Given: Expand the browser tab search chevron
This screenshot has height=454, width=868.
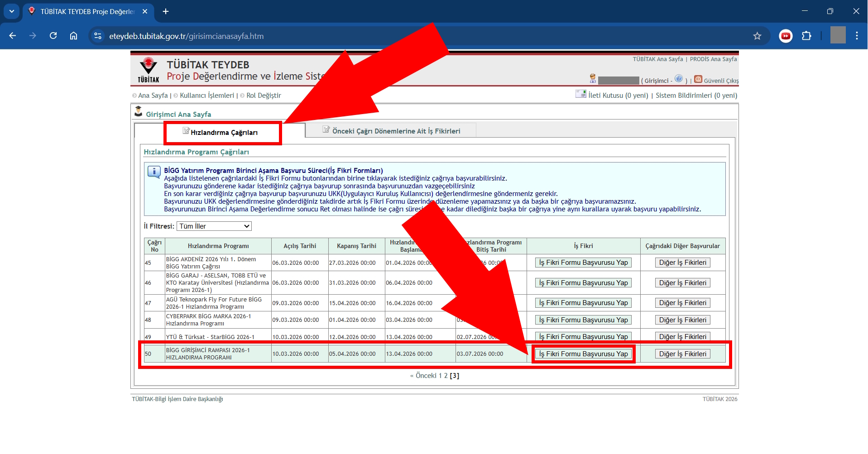Looking at the screenshot, I should tap(12, 11).
